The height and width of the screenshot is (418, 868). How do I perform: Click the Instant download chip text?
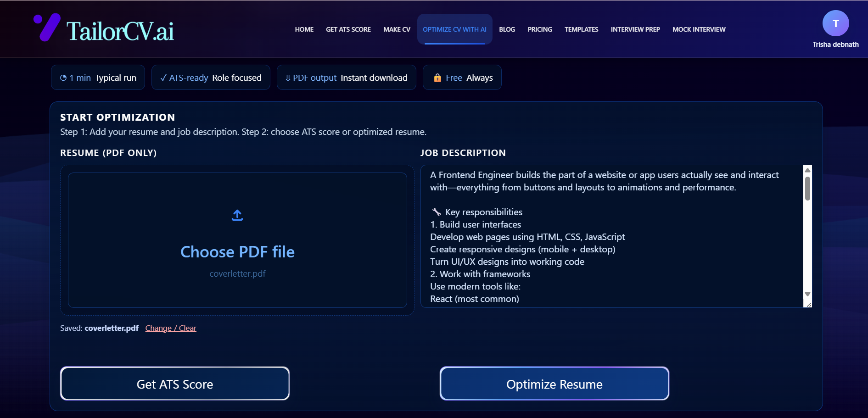[374, 78]
